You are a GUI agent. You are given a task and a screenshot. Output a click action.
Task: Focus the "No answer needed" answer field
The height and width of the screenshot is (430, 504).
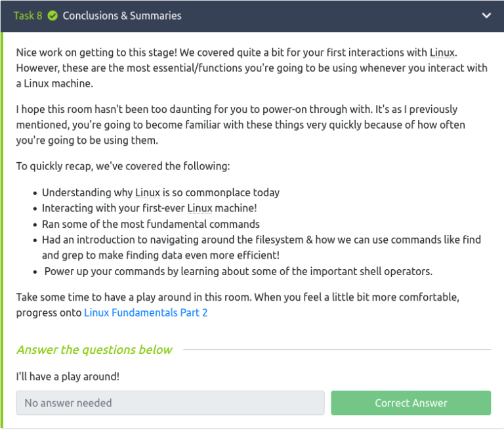click(x=170, y=403)
